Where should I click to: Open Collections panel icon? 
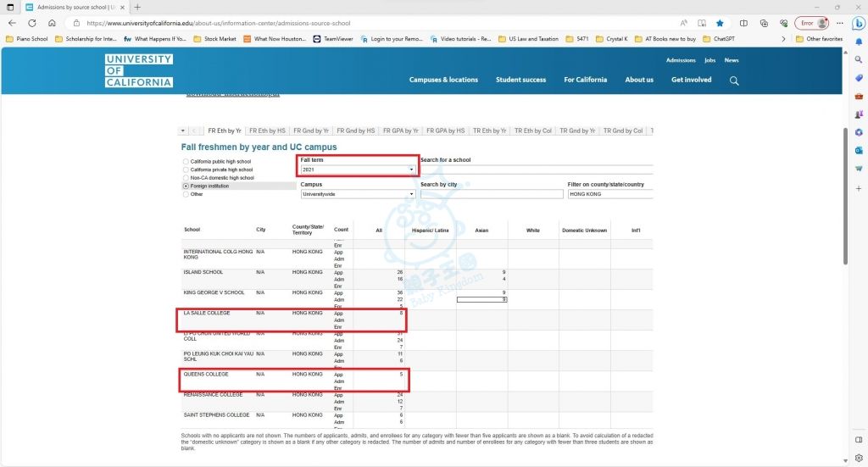[764, 23]
